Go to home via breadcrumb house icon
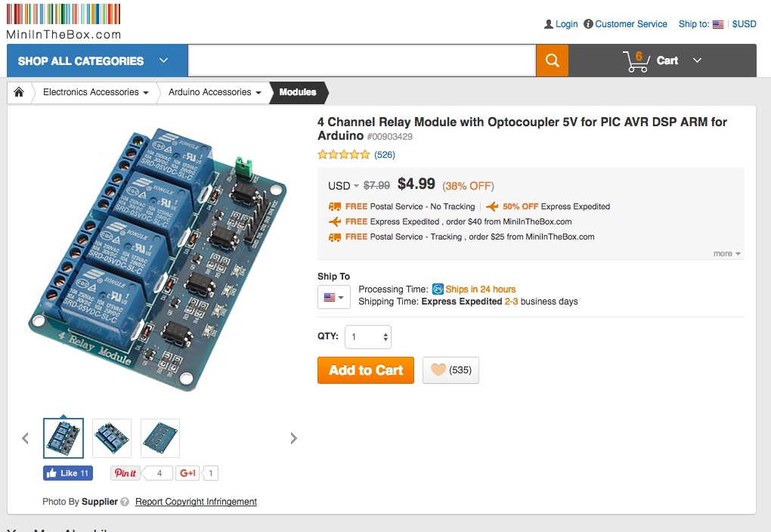 point(19,92)
